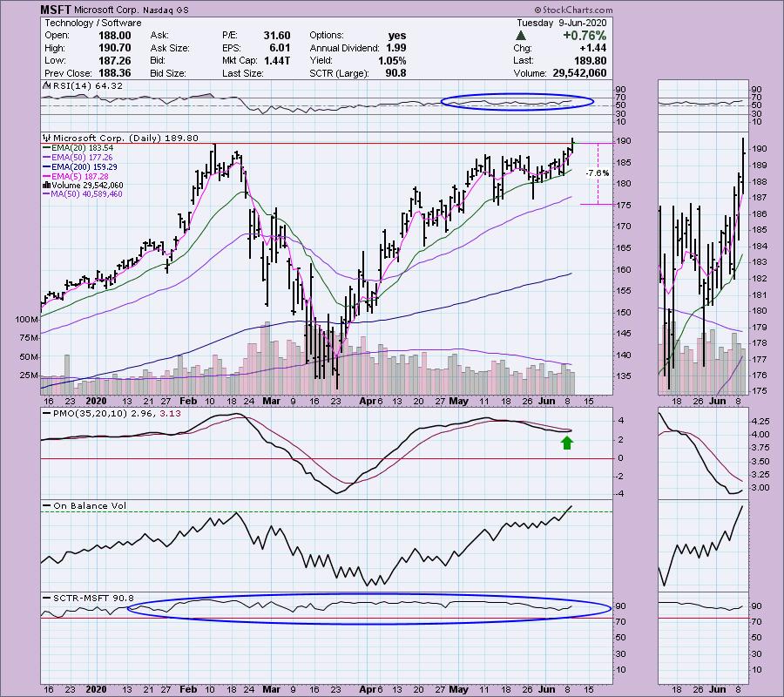Click the Low price value 187.26
The image size is (784, 697).
point(114,60)
